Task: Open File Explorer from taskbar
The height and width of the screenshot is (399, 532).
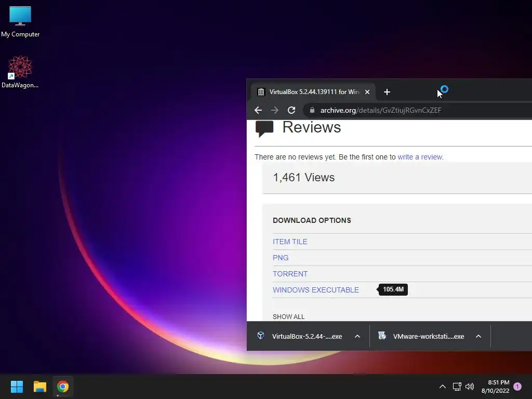Action: pos(39,387)
